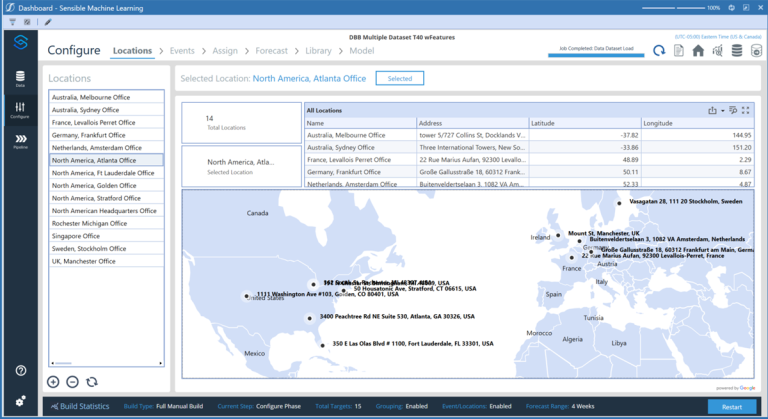Select North America, Golden Office

point(106,186)
